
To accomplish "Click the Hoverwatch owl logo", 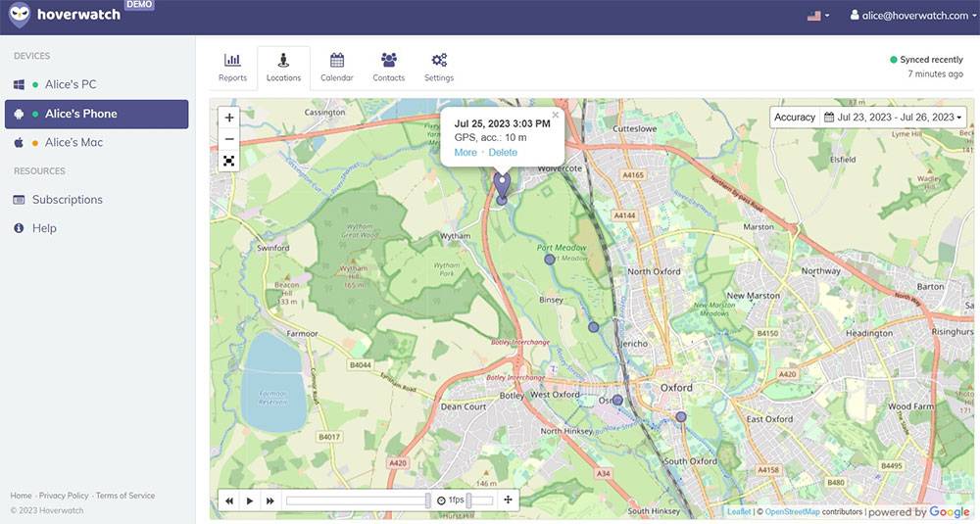I will pyautogui.click(x=20, y=15).
